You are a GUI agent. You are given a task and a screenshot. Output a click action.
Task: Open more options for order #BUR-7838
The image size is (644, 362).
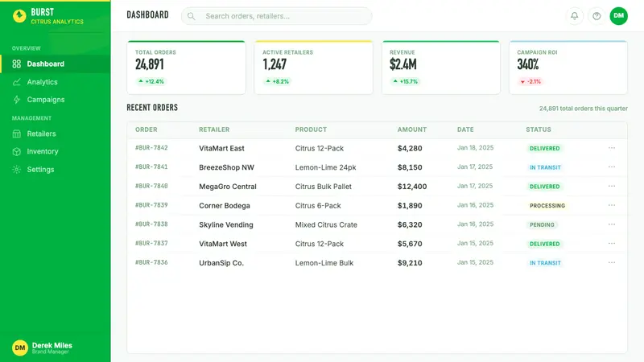click(612, 224)
